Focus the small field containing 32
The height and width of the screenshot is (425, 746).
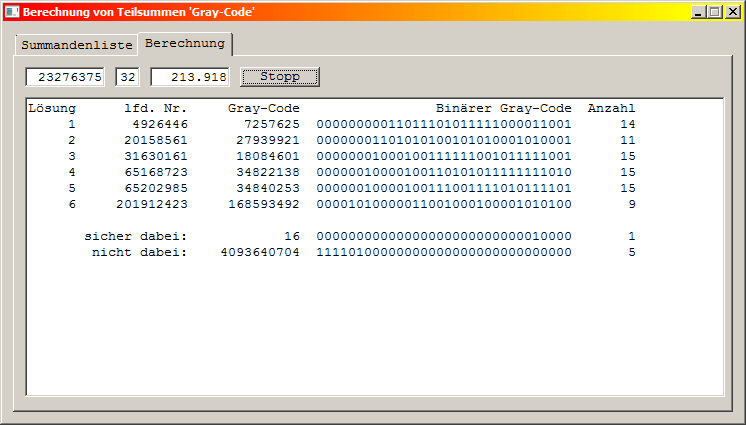128,77
